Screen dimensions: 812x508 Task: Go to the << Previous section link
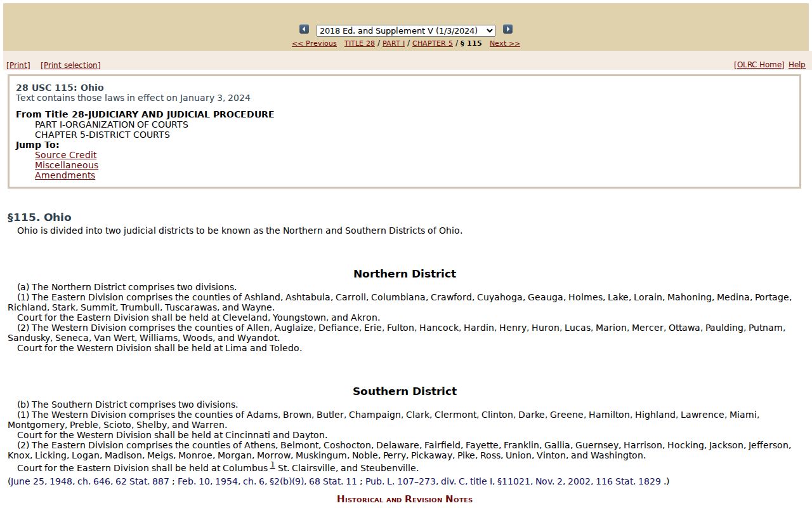[x=314, y=43]
